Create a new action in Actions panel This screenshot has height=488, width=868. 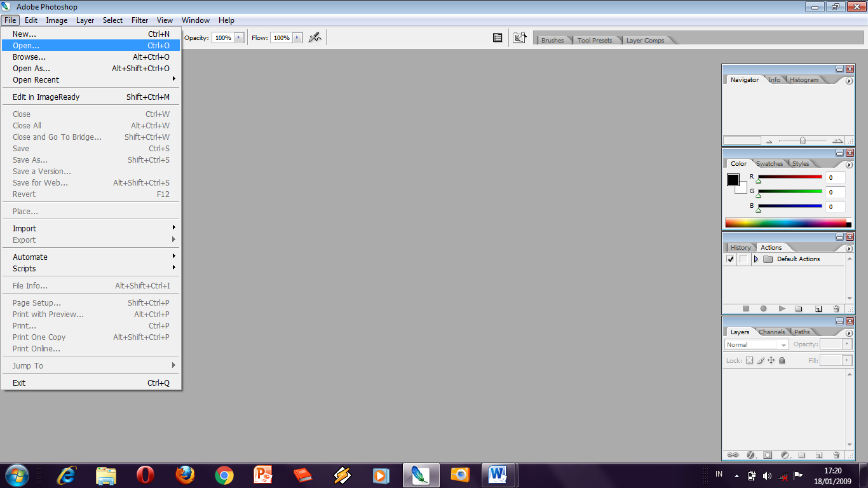tap(818, 309)
